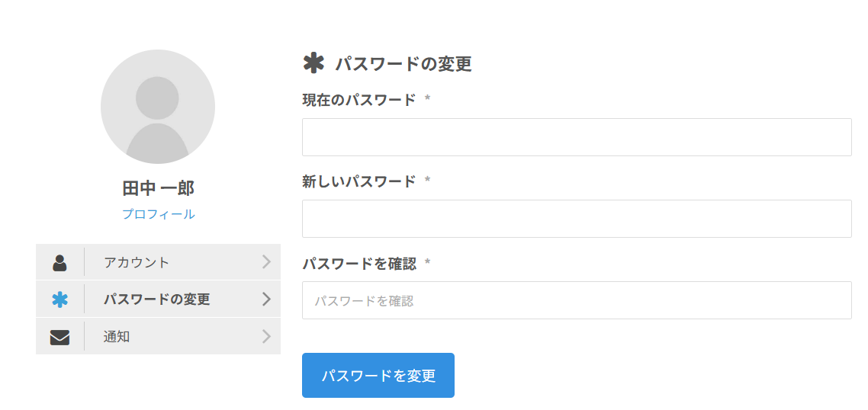Image resolution: width=868 pixels, height=410 pixels.
Task: Click the large asterisk icon in heading
Action: click(313, 64)
